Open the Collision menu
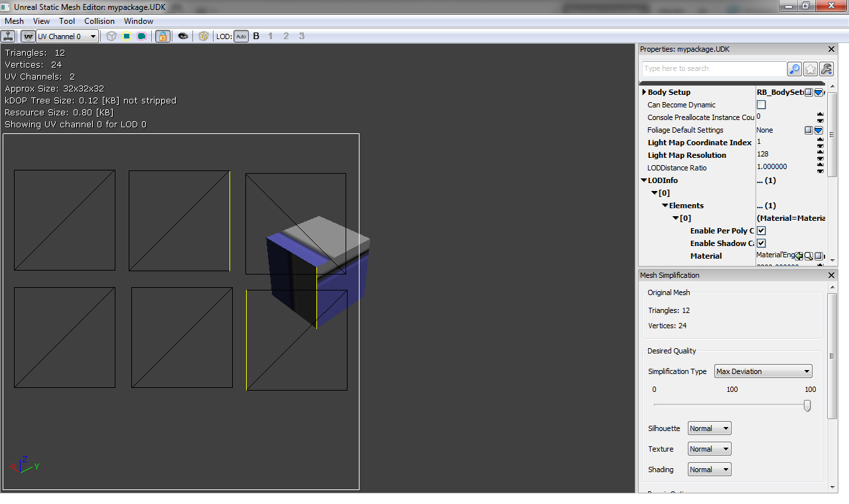Screen dimensions: 849x504 coord(99,21)
